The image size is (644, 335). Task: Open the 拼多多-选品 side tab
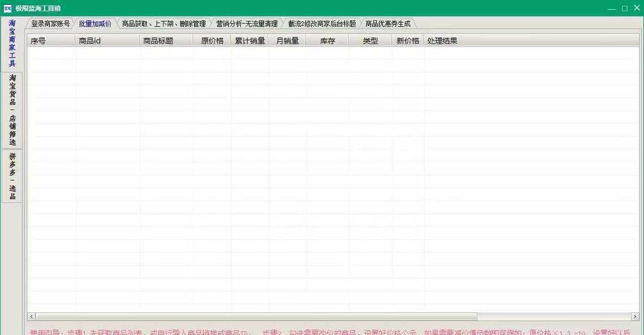12,176
